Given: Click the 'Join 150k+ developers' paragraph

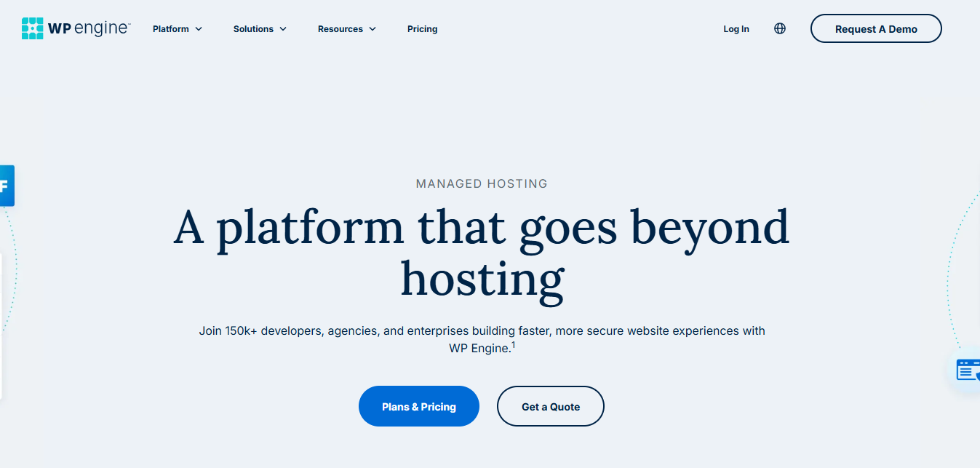Looking at the screenshot, I should [x=482, y=339].
